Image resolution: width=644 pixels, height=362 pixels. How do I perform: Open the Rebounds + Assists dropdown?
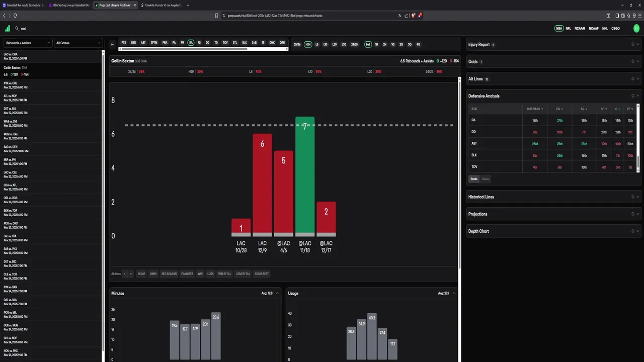click(x=28, y=43)
